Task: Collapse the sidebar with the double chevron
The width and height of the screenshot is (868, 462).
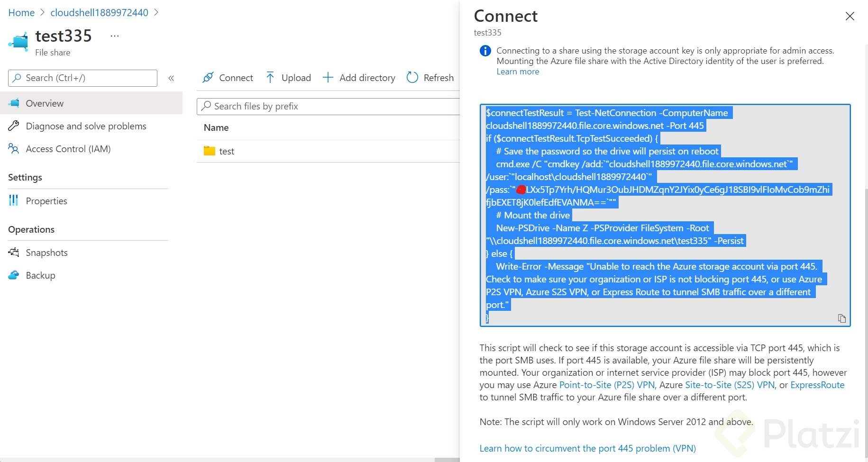Action: (171, 78)
